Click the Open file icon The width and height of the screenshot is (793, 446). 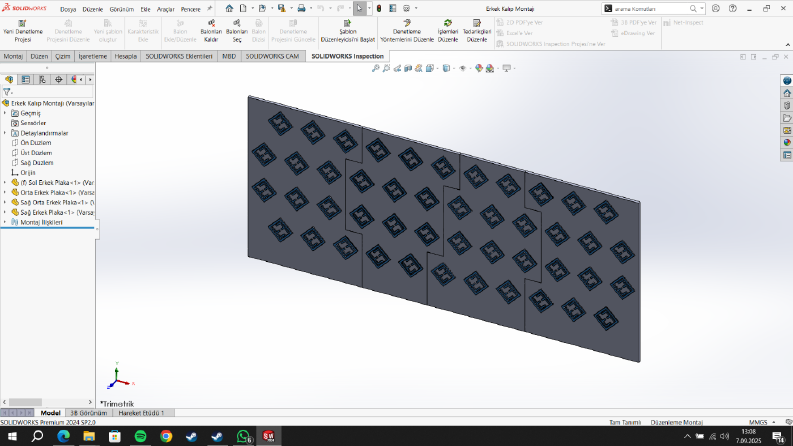coord(262,9)
